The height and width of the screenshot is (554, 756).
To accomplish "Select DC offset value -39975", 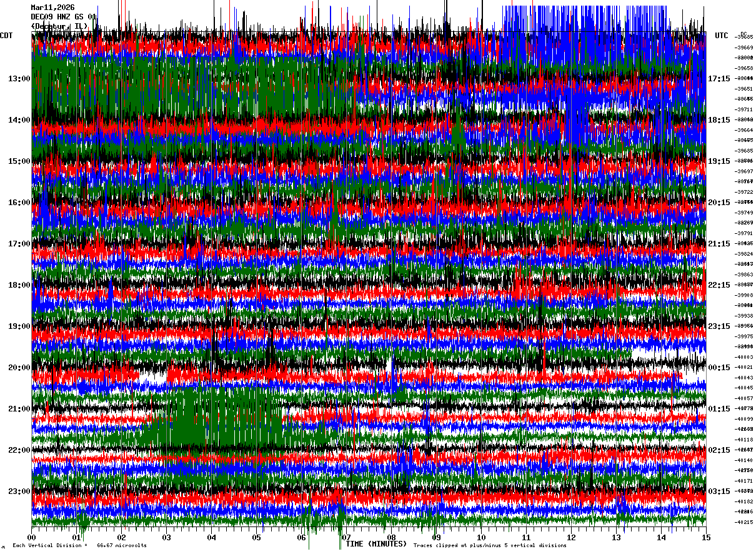I will tap(744, 336).
